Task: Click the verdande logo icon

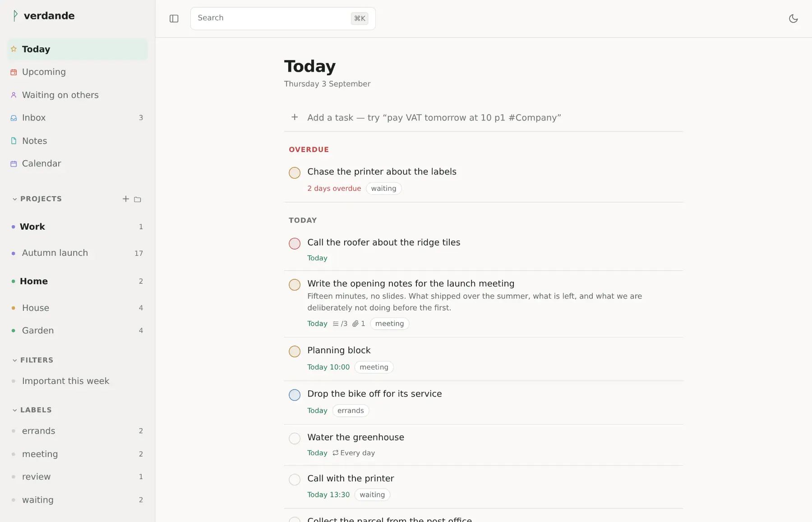Action: coord(15,16)
